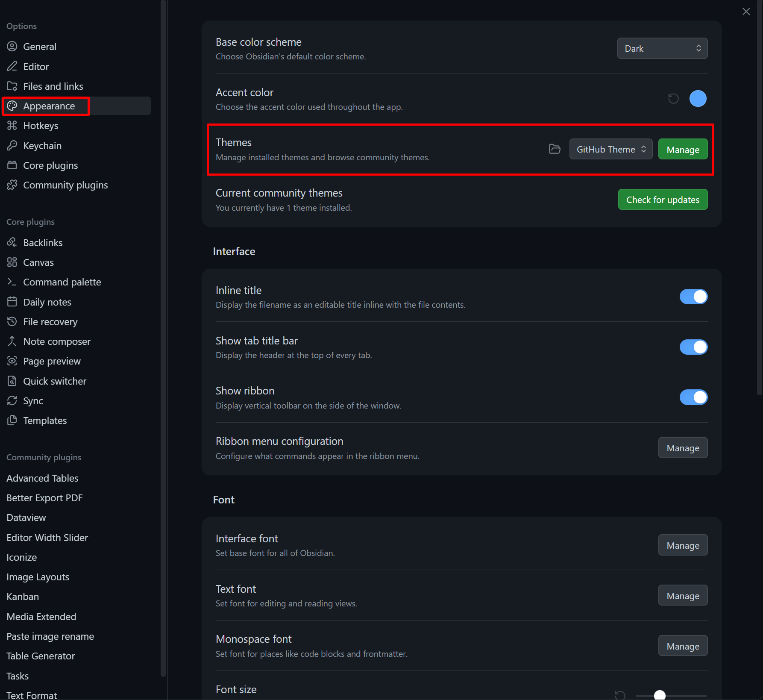Screen dimensions: 763x700
Task: Open the GitHub Theme dropdown
Action: [x=610, y=149]
